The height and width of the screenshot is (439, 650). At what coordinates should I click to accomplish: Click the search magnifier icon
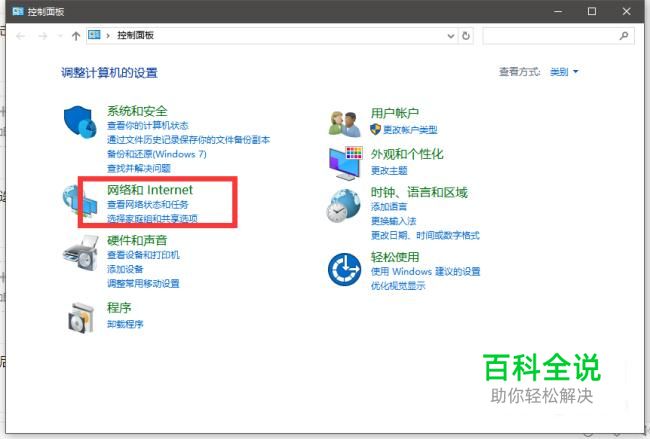(x=624, y=36)
